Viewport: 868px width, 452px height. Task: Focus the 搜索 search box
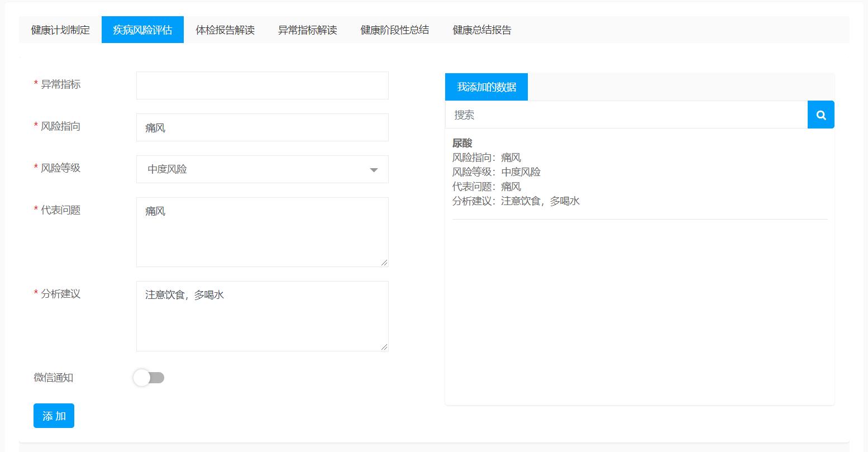(x=626, y=115)
